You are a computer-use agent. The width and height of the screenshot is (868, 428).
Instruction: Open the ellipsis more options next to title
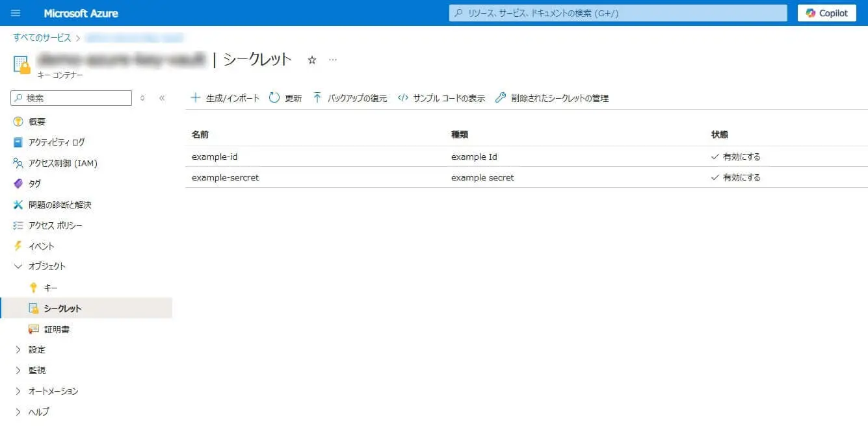(x=333, y=60)
